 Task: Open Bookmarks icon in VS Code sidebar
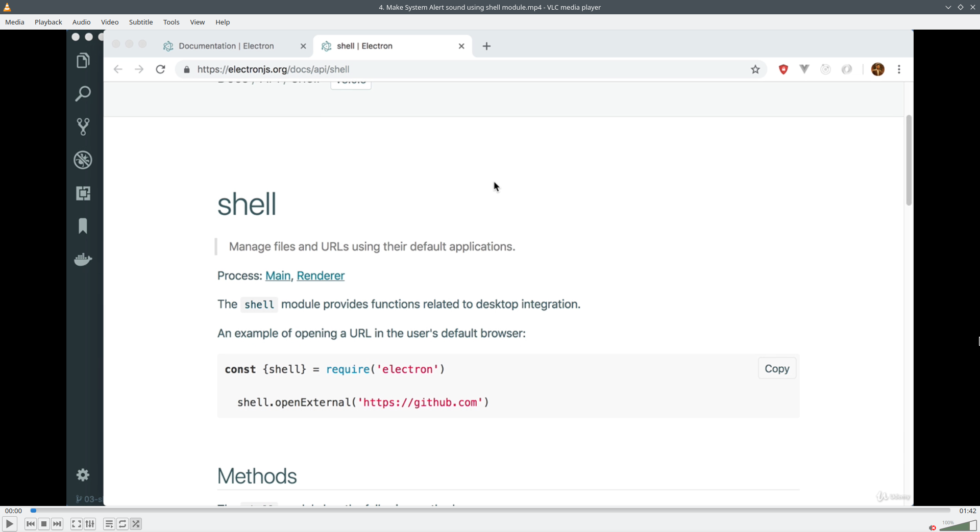[83, 226]
